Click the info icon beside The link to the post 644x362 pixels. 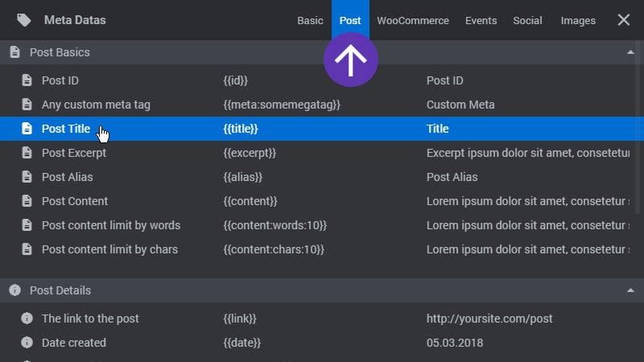pos(27,319)
